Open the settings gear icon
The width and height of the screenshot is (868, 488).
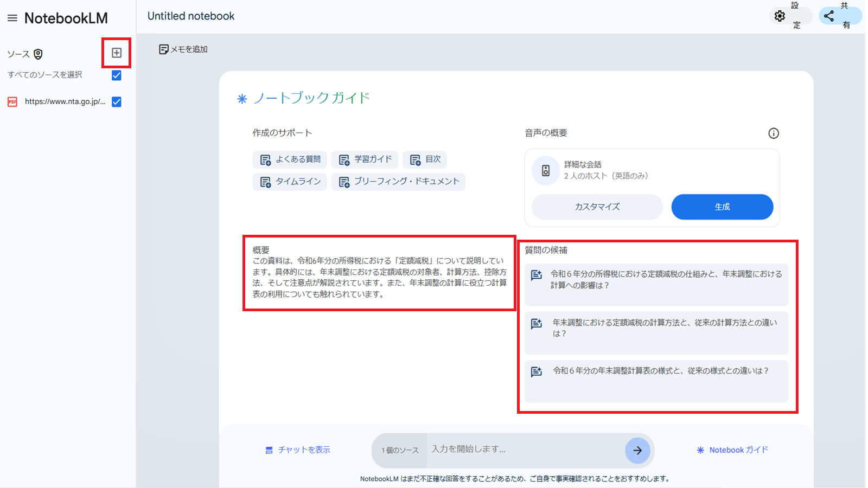pos(780,16)
